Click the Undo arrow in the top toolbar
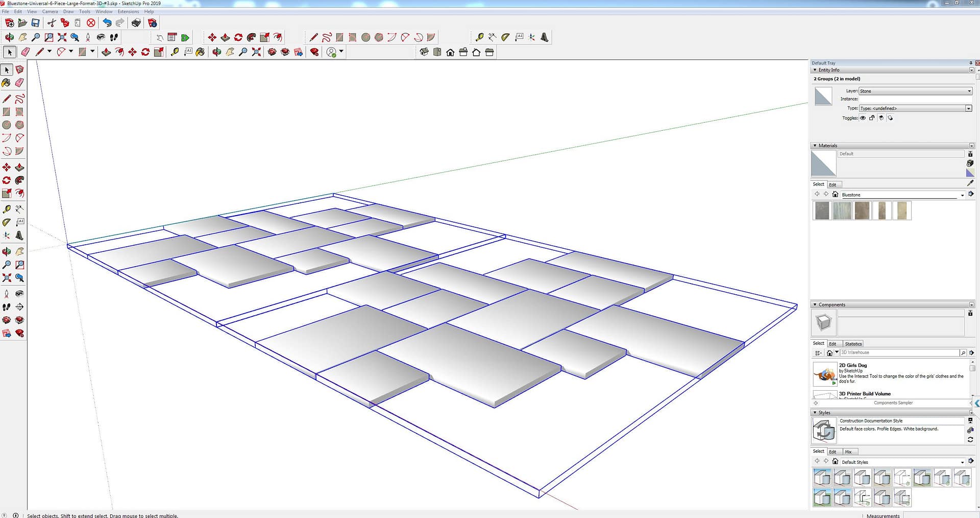This screenshot has width=980, height=518. 107,23
